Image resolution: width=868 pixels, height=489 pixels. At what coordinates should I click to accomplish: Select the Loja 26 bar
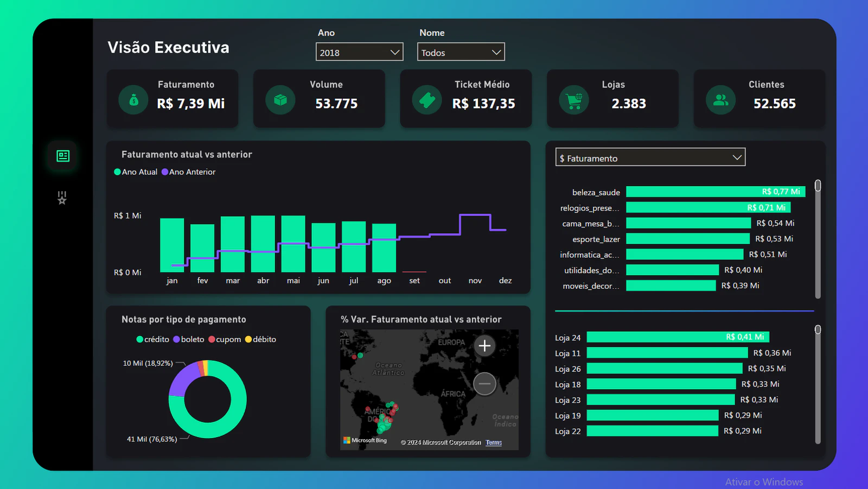[x=665, y=369]
